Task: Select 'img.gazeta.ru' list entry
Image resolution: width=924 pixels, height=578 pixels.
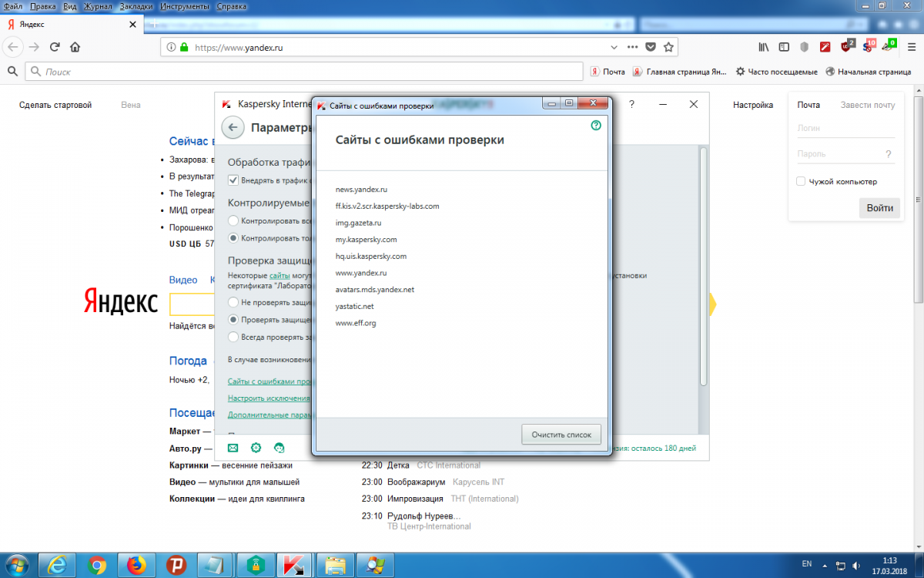Action: point(358,223)
